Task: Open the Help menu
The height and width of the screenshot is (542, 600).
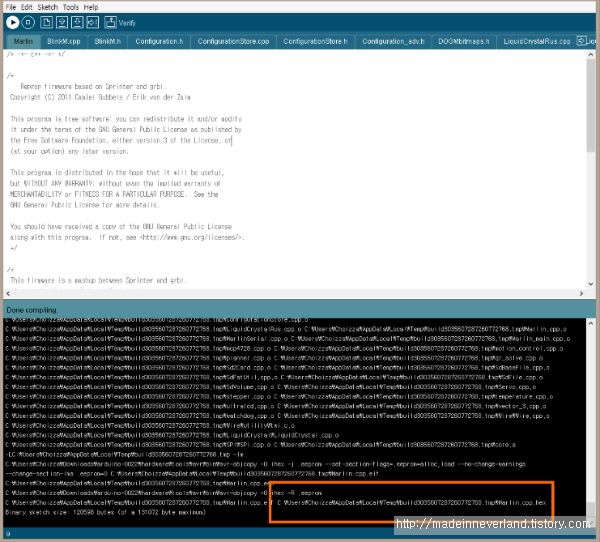Action: (91, 7)
